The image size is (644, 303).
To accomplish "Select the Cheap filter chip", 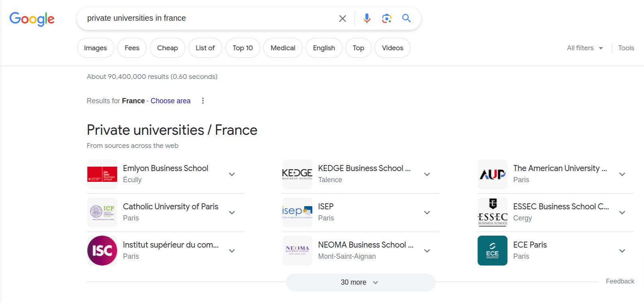I will coord(167,48).
